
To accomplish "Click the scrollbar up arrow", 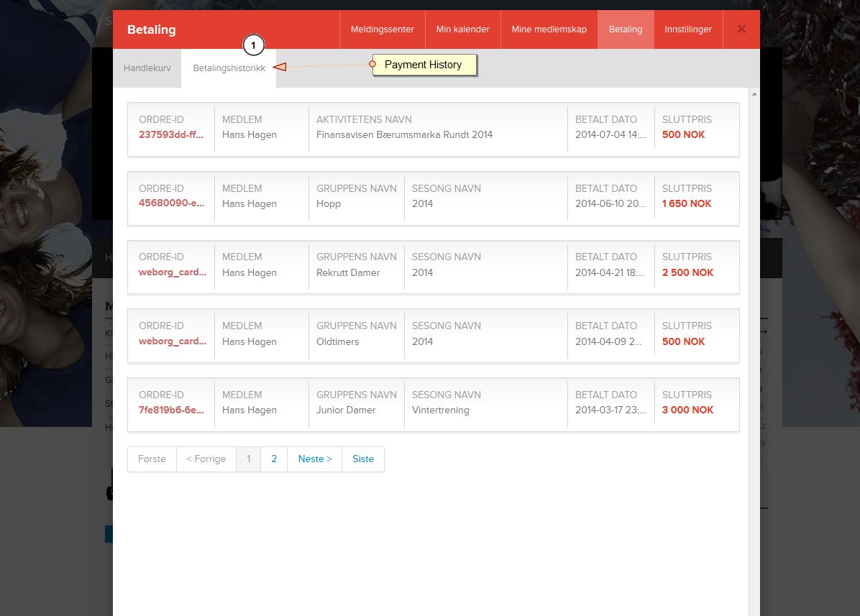I will pos(754,94).
